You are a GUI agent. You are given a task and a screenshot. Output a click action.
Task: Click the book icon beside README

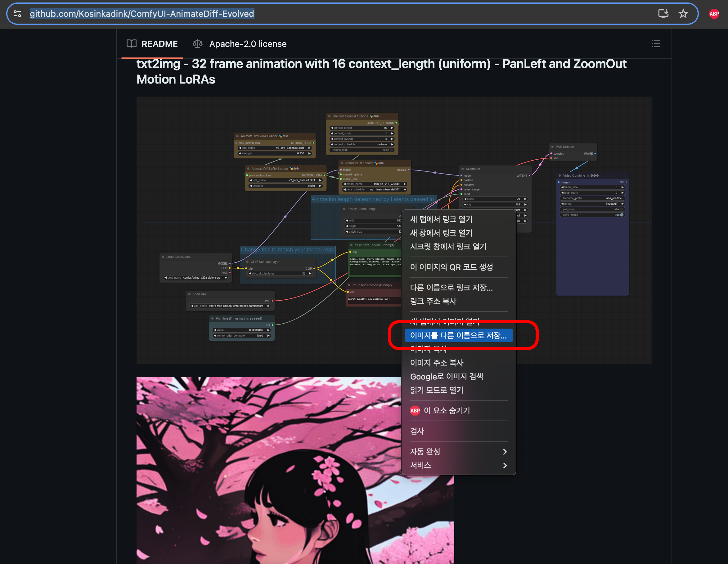tap(131, 44)
